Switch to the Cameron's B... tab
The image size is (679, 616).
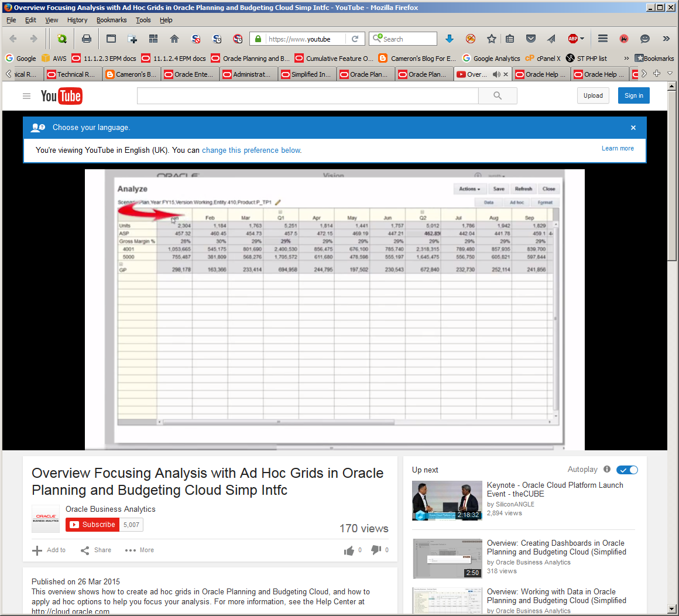click(x=132, y=74)
